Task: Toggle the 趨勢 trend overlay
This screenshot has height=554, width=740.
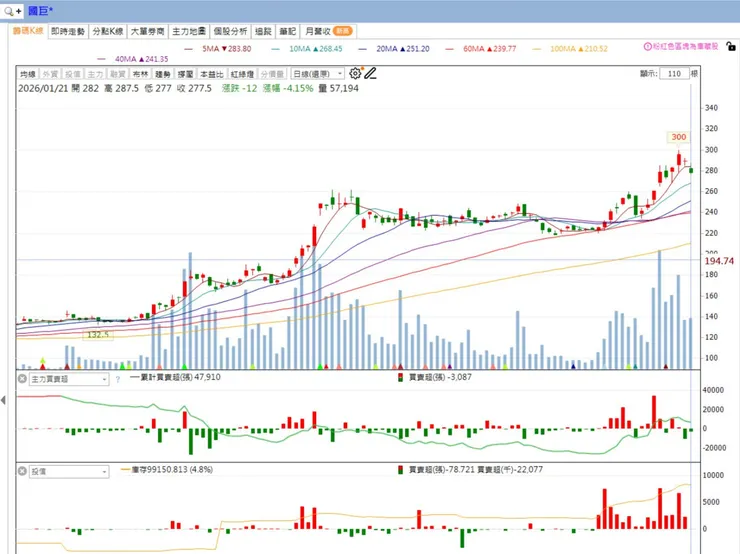Action: [163, 74]
